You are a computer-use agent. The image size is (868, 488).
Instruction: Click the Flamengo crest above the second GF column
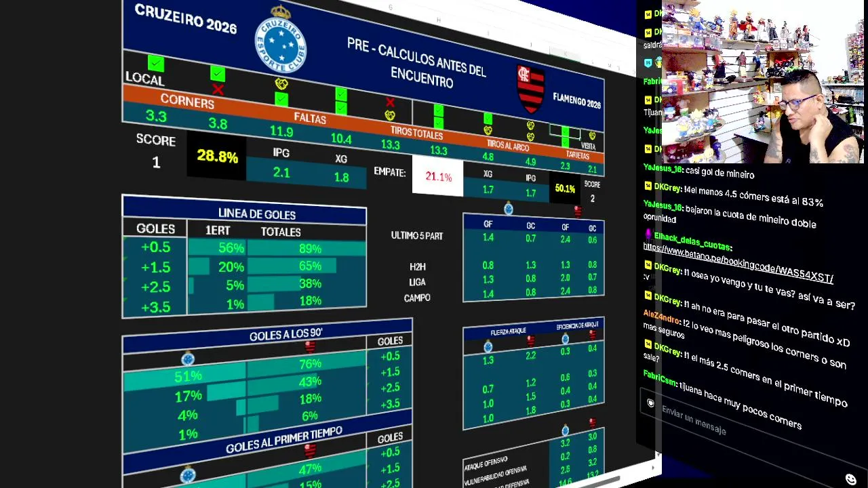578,212
